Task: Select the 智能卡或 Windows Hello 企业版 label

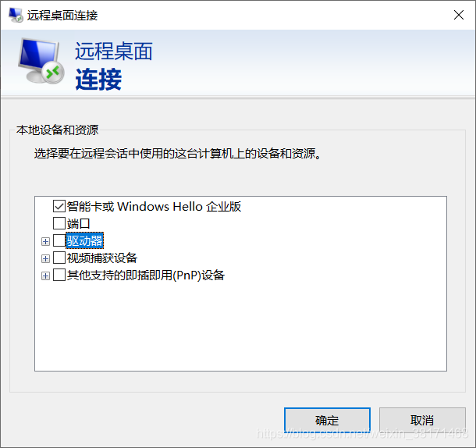Action: coord(154,207)
